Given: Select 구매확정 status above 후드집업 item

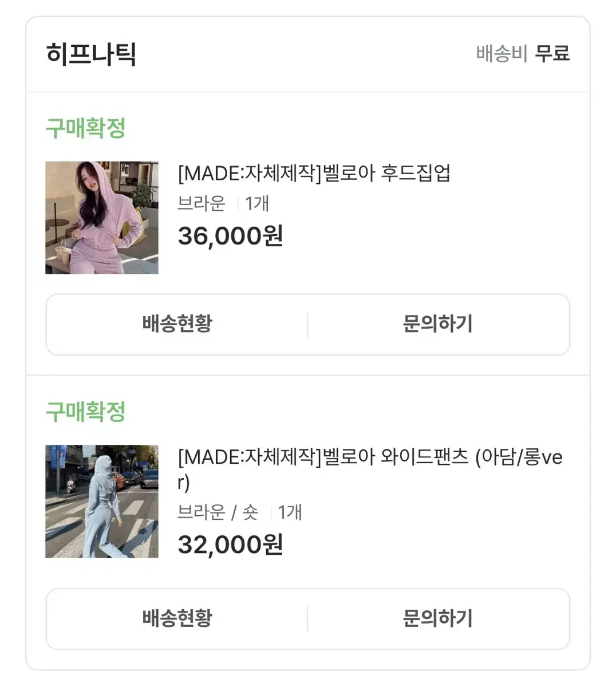Looking at the screenshot, I should click(x=85, y=128).
